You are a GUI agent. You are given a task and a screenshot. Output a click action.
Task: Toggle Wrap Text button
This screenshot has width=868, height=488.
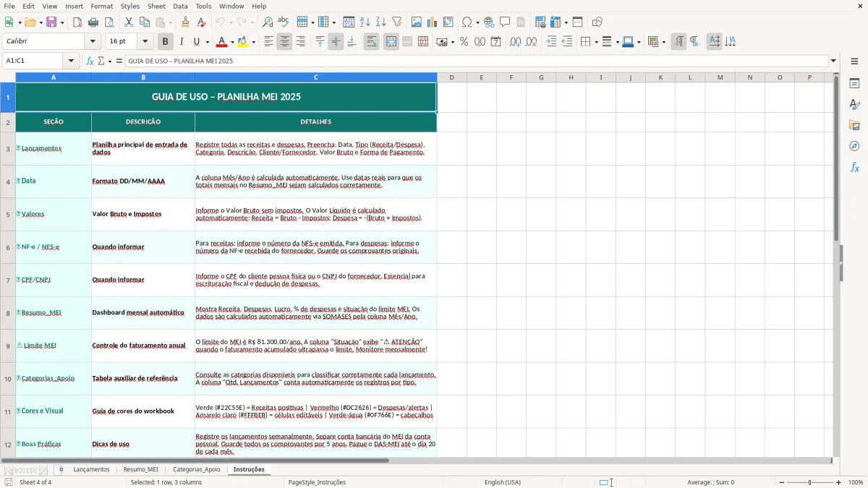[372, 42]
